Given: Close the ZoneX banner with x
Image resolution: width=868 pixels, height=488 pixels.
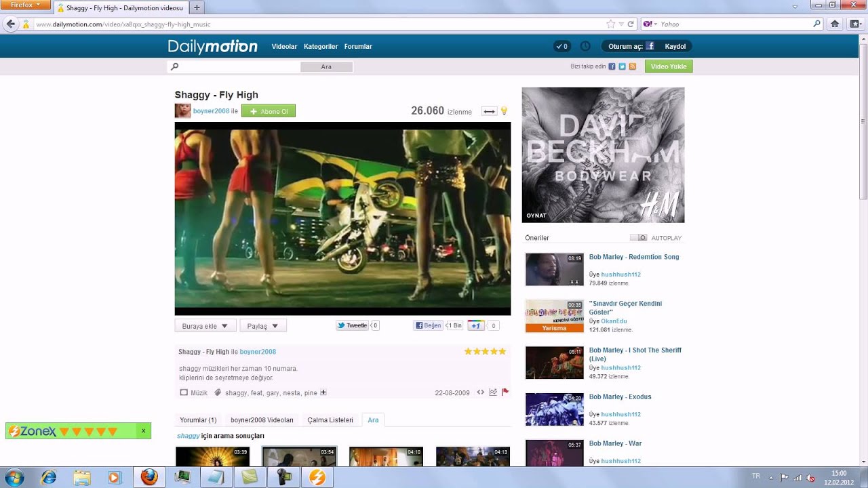Looking at the screenshot, I should 143,430.
